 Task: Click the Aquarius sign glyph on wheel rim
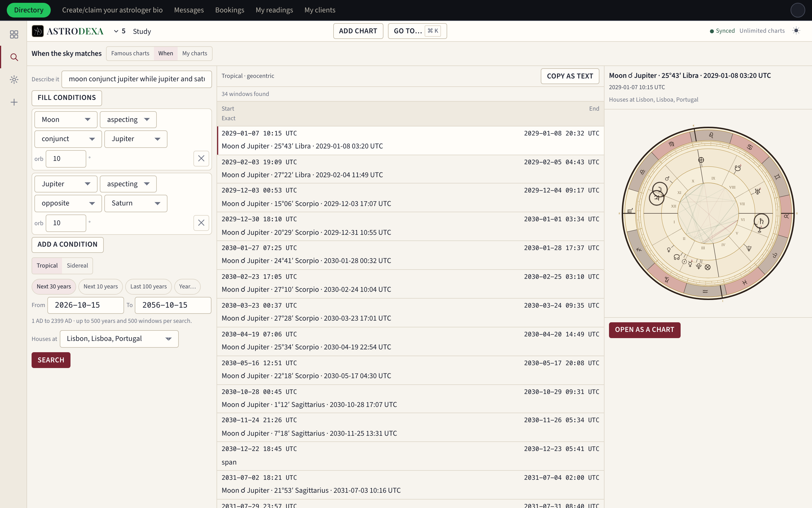[705, 291]
